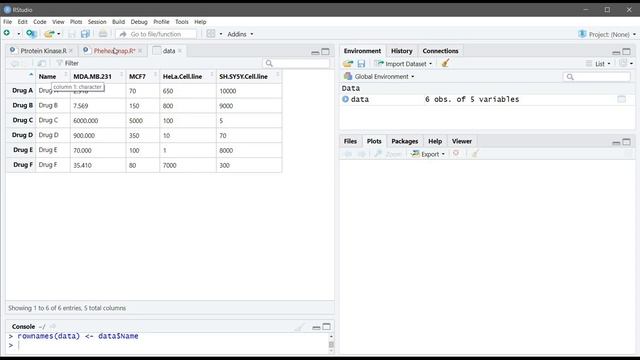Show data in new window icon
The height and width of the screenshot is (360, 640).
click(41, 63)
